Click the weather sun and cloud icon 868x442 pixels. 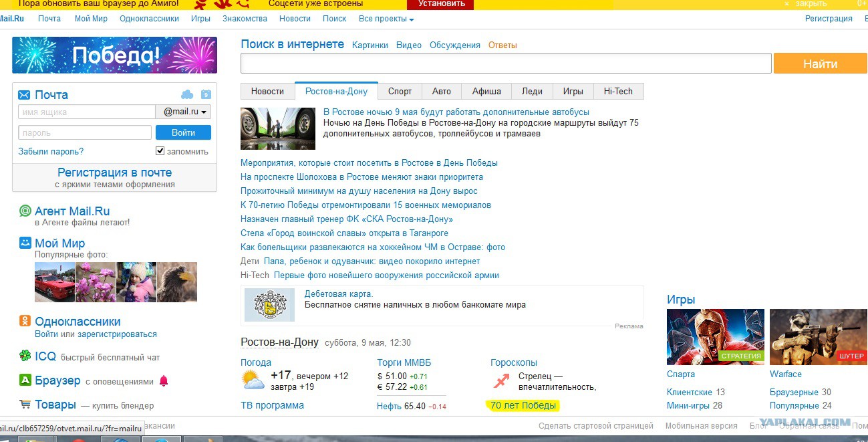click(253, 380)
